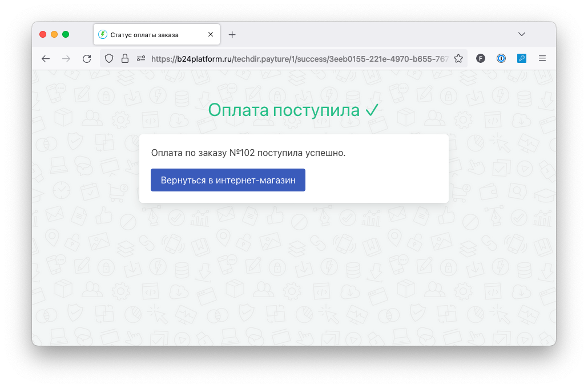Click the b24platform.ru address bar URL

tap(300, 59)
